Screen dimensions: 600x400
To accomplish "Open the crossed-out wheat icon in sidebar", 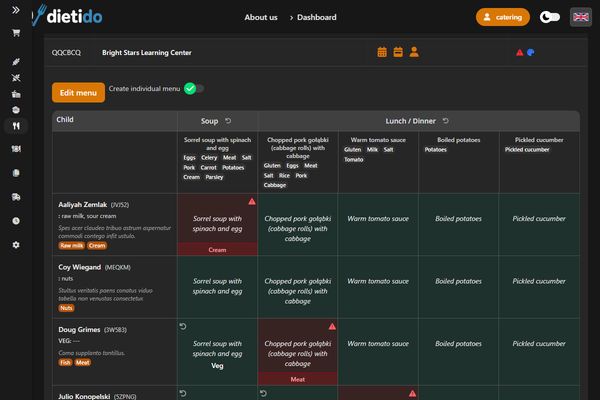I will pyautogui.click(x=16, y=78).
